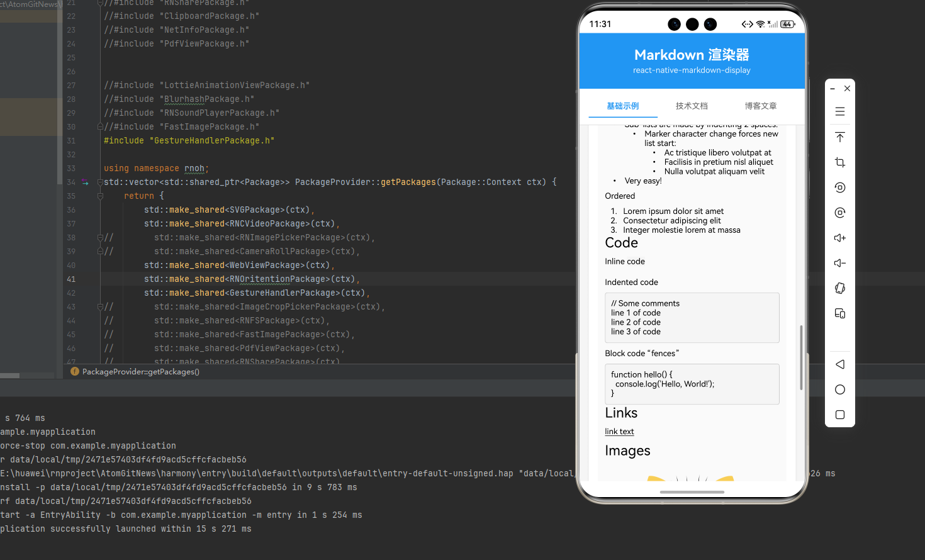This screenshot has height=560, width=925.
Task: Toggle the comment fold marker on line 38
Action: (100, 238)
